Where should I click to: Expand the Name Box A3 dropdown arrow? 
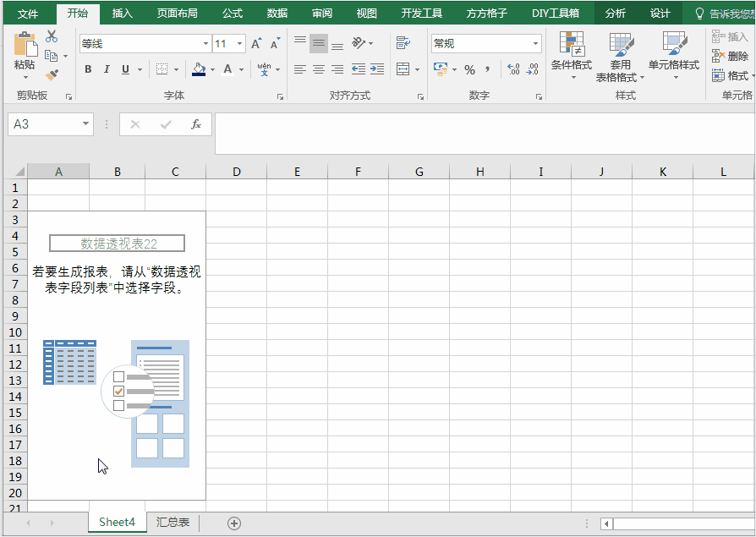(85, 123)
